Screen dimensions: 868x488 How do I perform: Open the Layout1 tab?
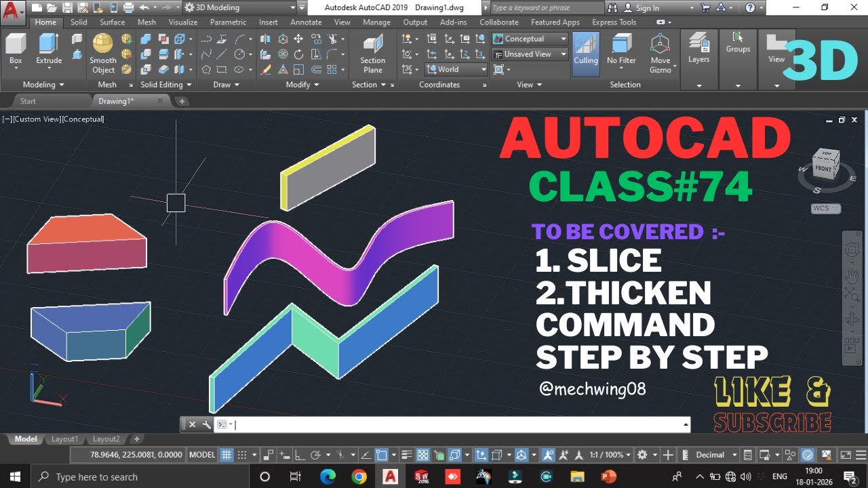[64, 439]
